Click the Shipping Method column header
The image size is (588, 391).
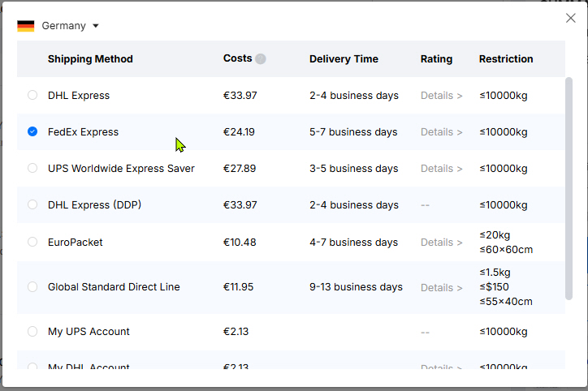coord(90,59)
